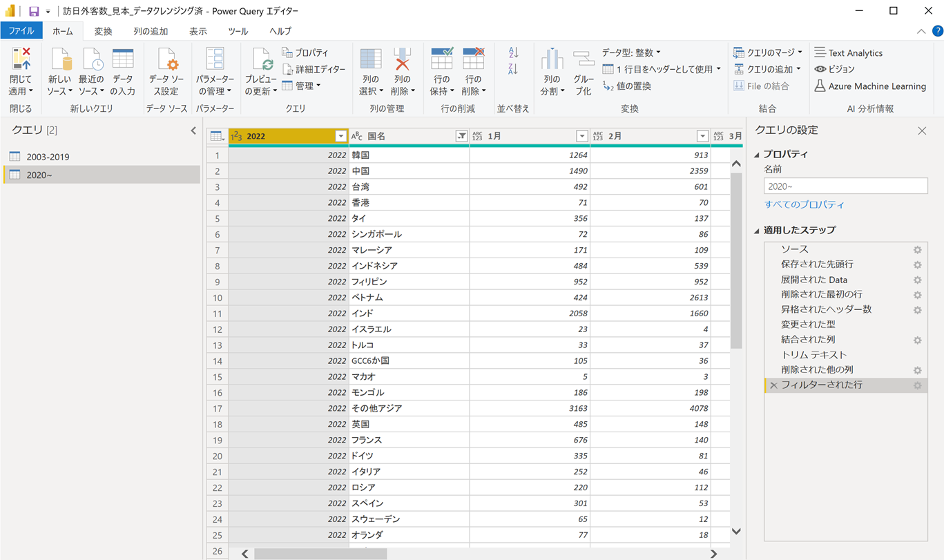This screenshot has height=560, width=944.
Task: Click the データの入力 enter data icon
Action: click(x=123, y=60)
